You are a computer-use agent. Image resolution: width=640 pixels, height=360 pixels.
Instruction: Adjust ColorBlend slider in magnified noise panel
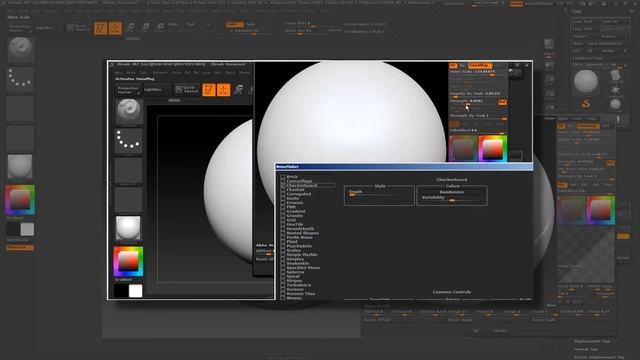(478, 131)
